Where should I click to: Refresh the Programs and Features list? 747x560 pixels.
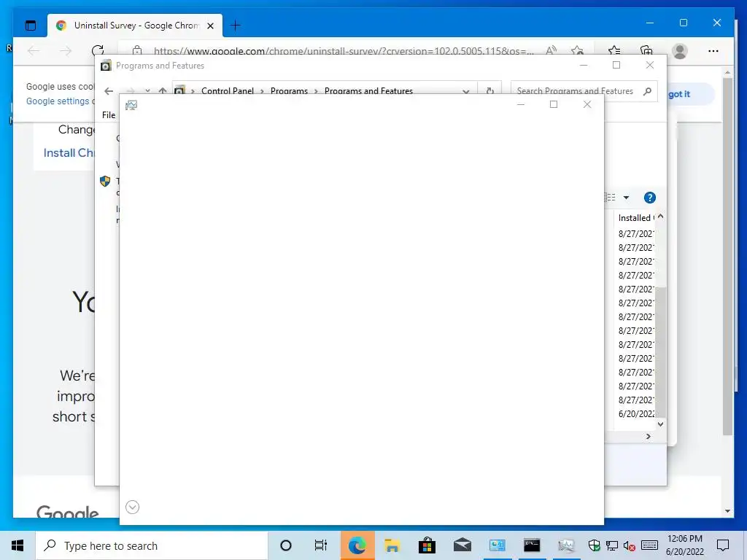489,91
